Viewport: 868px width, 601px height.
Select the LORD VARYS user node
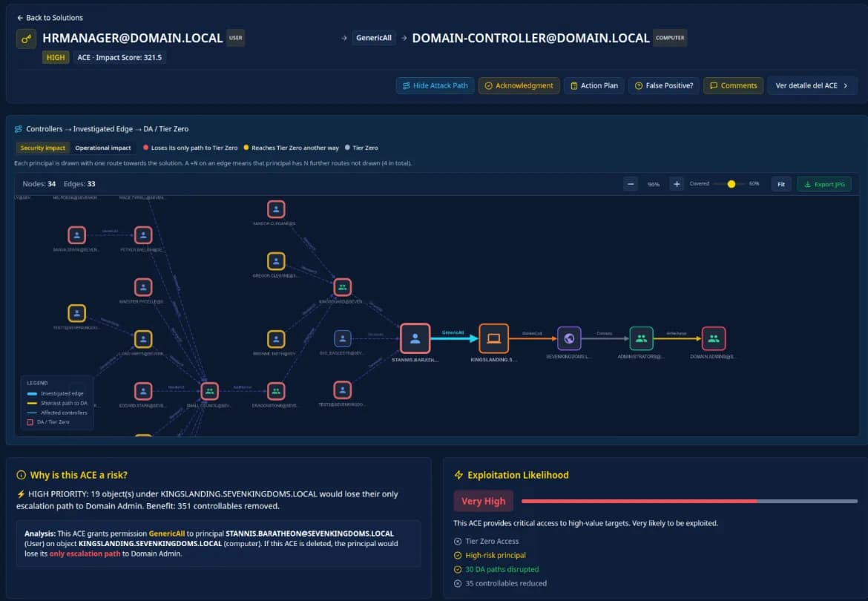pyautogui.click(x=143, y=339)
